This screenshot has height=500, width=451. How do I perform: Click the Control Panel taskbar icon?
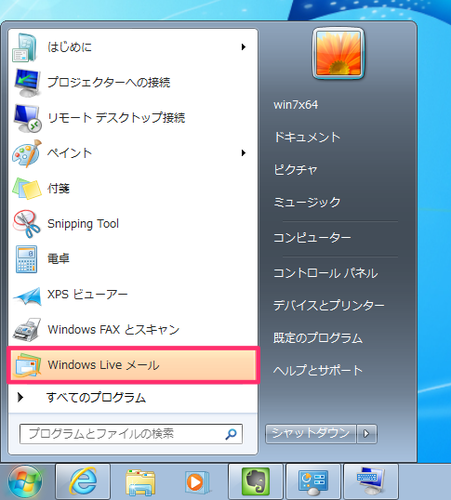pos(313,481)
